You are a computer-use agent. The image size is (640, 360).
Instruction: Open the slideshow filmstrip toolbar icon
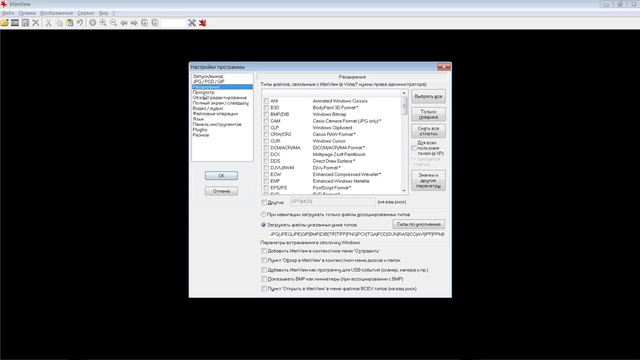point(15,23)
